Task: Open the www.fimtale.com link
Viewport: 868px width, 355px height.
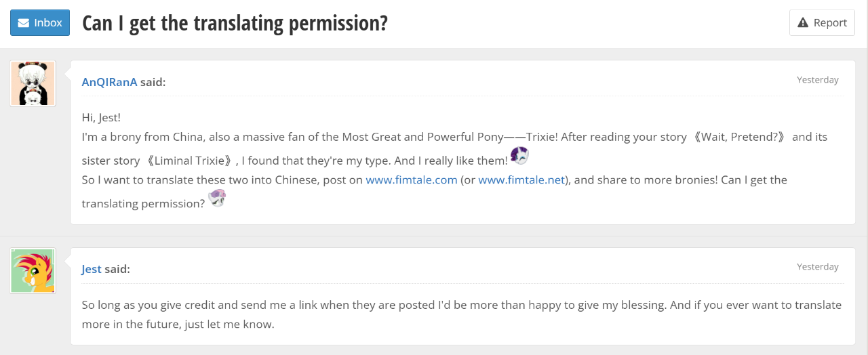Action: point(411,180)
